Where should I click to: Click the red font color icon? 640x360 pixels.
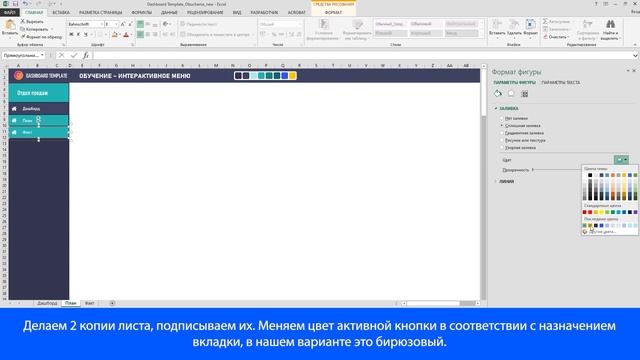126,35
